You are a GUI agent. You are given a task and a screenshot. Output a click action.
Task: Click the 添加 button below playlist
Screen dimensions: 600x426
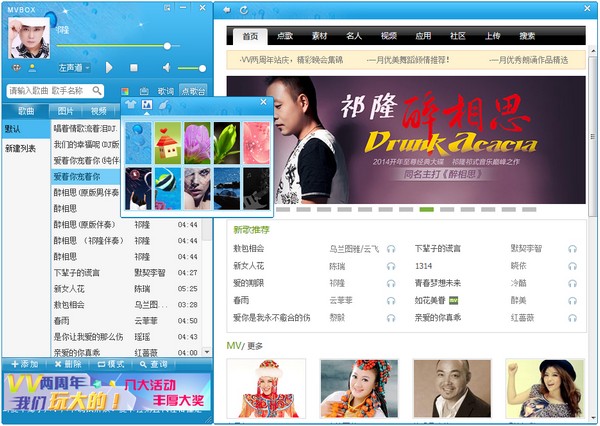coord(25,364)
